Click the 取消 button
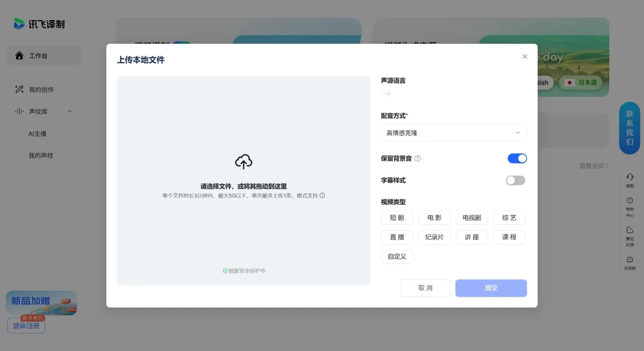 (x=425, y=288)
